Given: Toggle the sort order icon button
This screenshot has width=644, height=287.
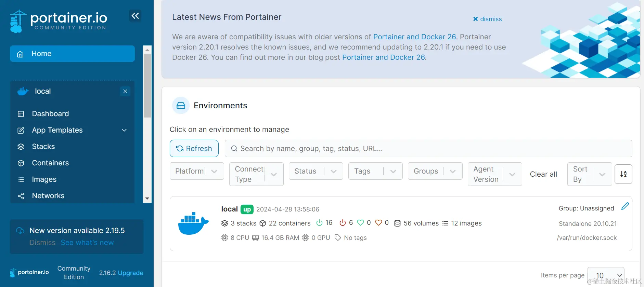Looking at the screenshot, I should pyautogui.click(x=623, y=174).
